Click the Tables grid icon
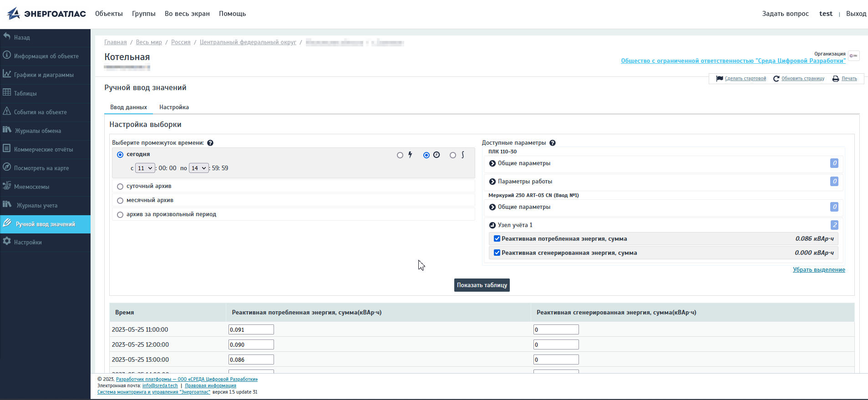 [x=7, y=92]
